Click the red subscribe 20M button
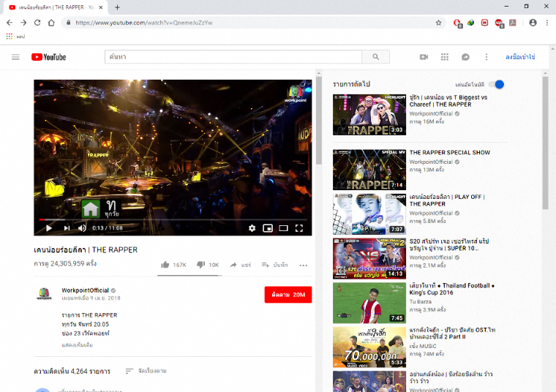 click(x=288, y=295)
